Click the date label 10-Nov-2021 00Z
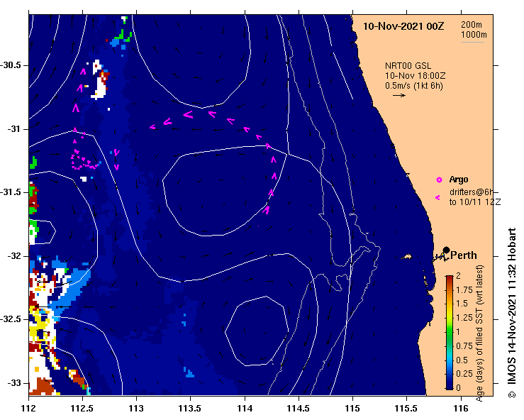524x420 pixels. (403, 26)
